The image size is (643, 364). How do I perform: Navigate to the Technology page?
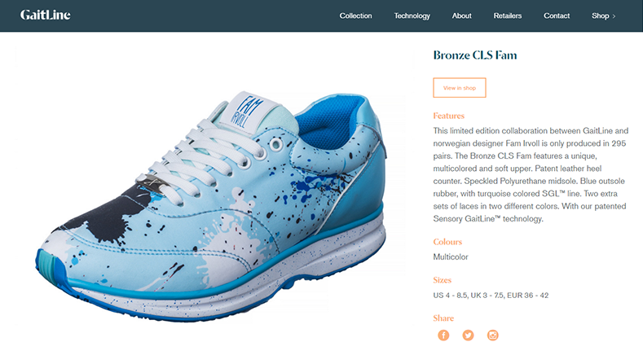(412, 16)
